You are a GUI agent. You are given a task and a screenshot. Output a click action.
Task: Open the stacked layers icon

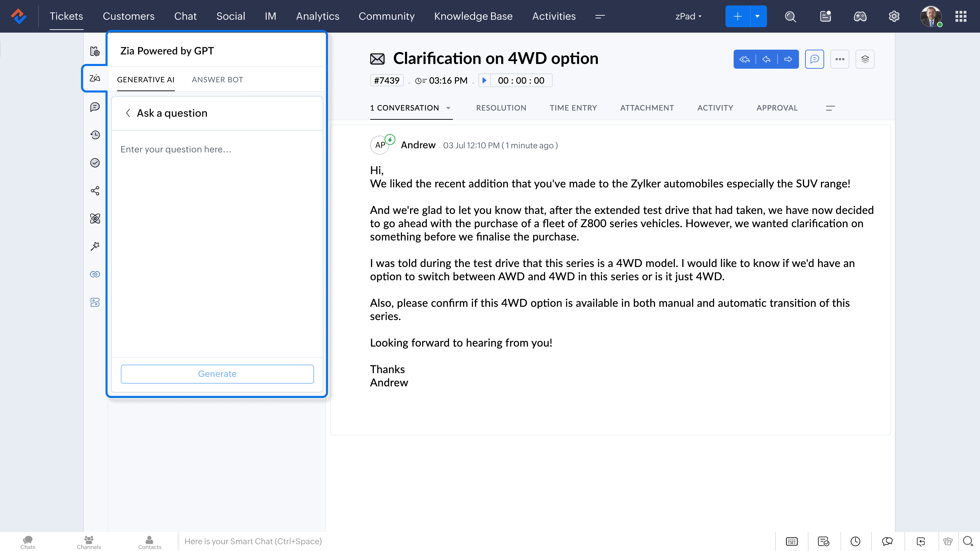point(865,59)
